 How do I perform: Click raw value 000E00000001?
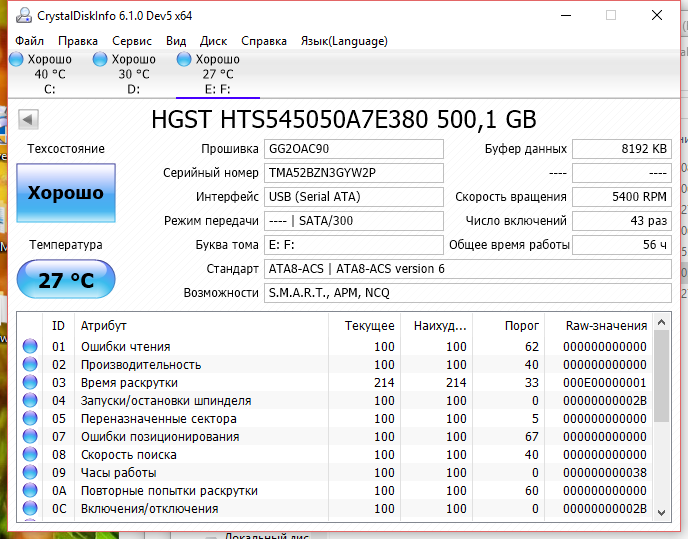pos(605,383)
